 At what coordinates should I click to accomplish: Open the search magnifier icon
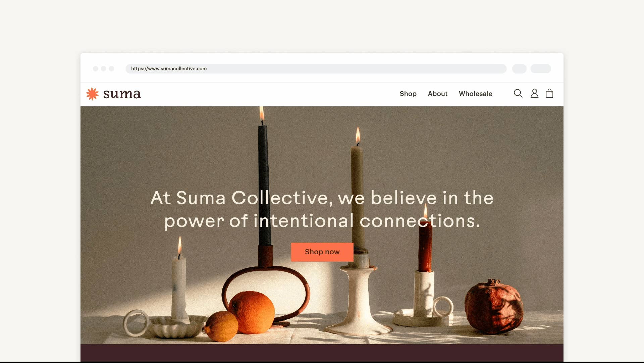518,93
